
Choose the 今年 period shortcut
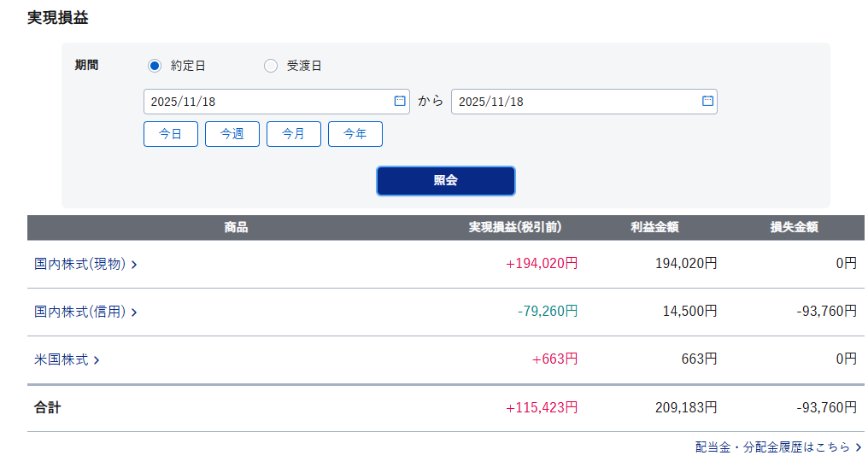click(x=355, y=134)
